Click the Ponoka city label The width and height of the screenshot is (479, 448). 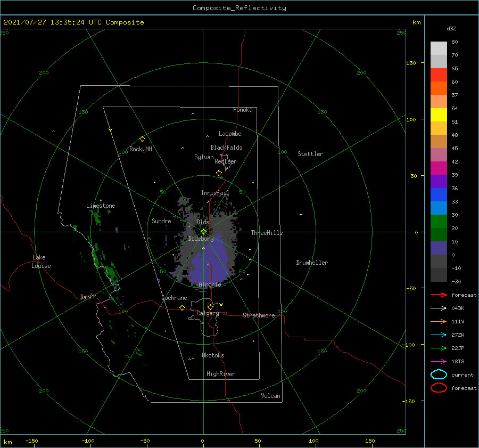[x=243, y=110]
